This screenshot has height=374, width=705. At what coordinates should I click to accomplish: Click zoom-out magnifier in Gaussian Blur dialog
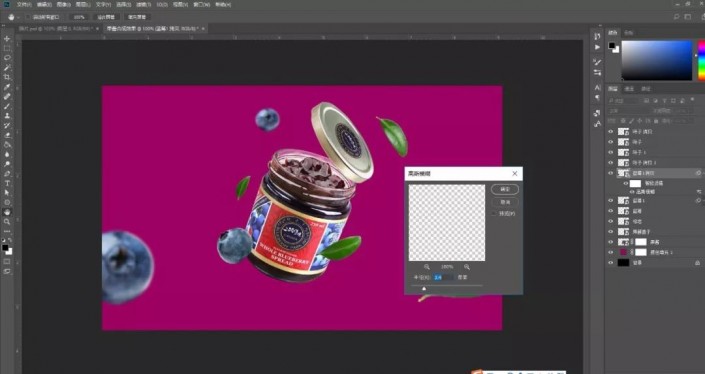[426, 267]
